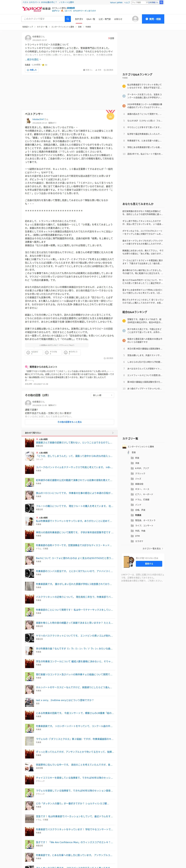The height and width of the screenshot is (868, 186).
Task: Click the 知恵コレ bookmark icon
Action: 84,70
